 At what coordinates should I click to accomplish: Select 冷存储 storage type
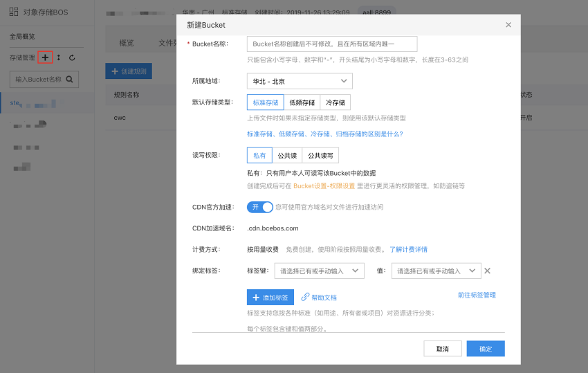click(x=336, y=102)
